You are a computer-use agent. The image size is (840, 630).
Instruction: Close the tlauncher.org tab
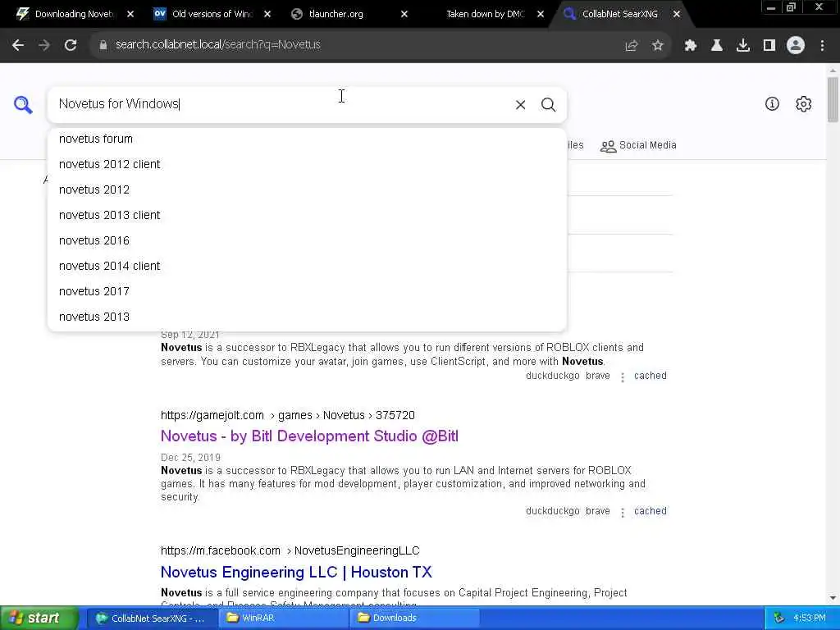[404, 14]
